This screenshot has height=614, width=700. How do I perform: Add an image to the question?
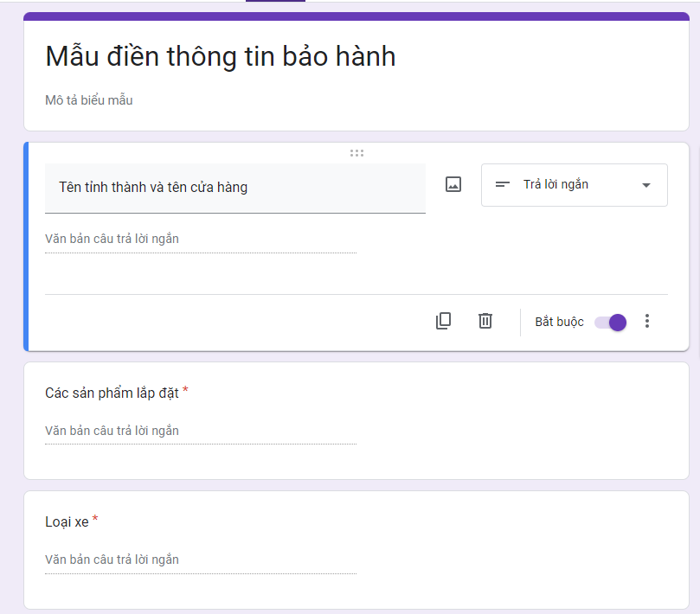[453, 184]
